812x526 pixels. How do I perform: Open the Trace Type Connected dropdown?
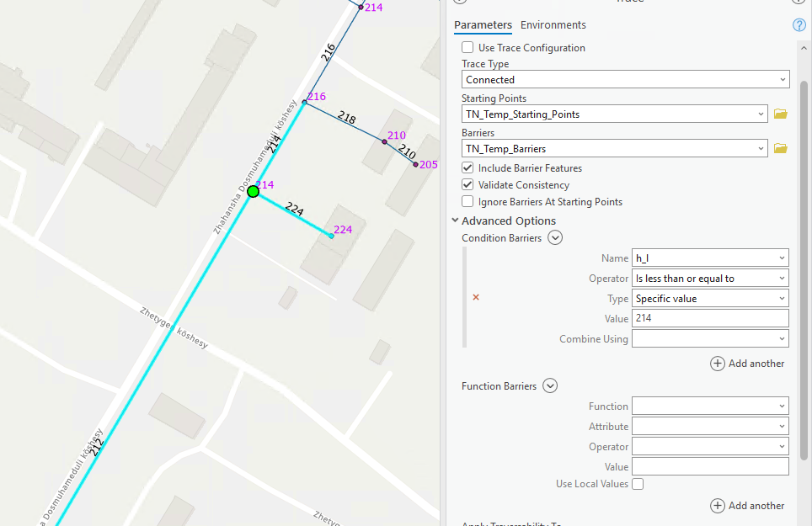coord(626,80)
